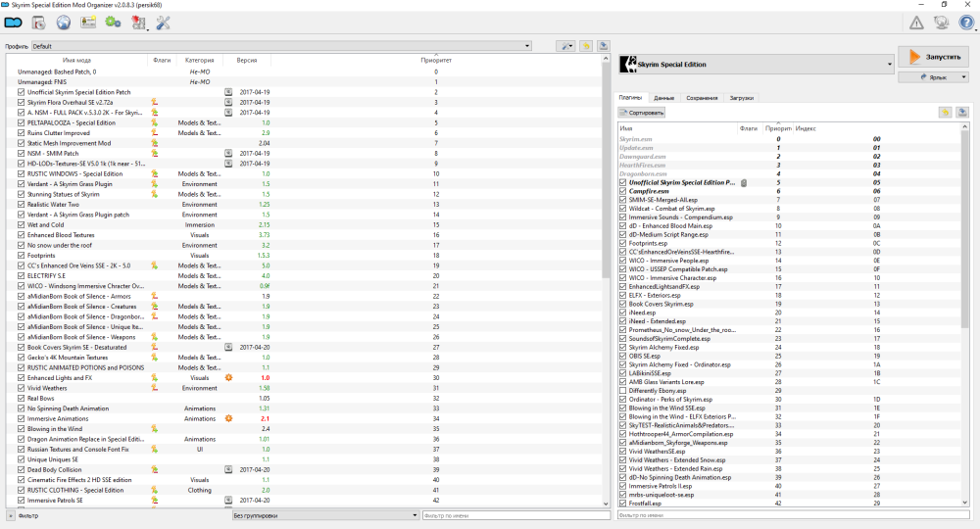Focus the mod name filter field

(x=516, y=516)
